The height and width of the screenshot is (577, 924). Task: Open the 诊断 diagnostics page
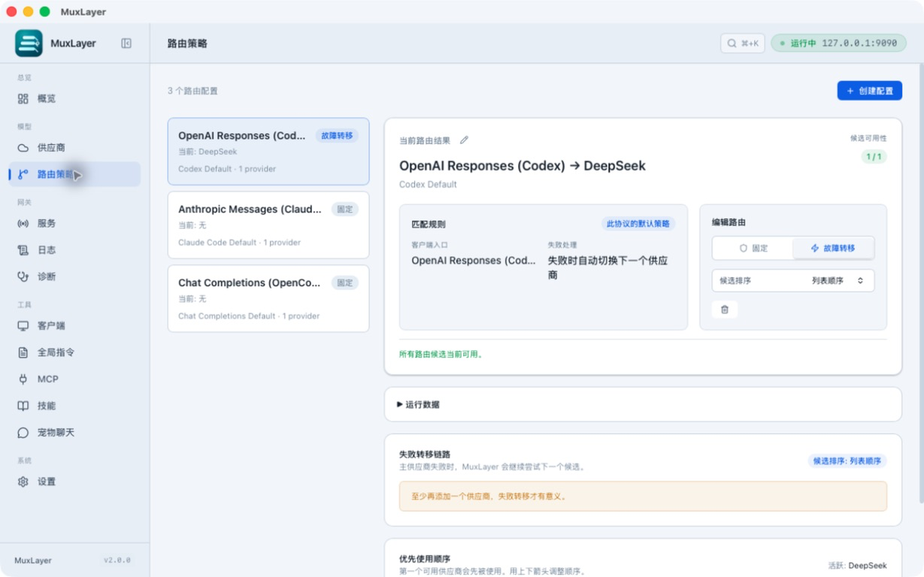74,276
